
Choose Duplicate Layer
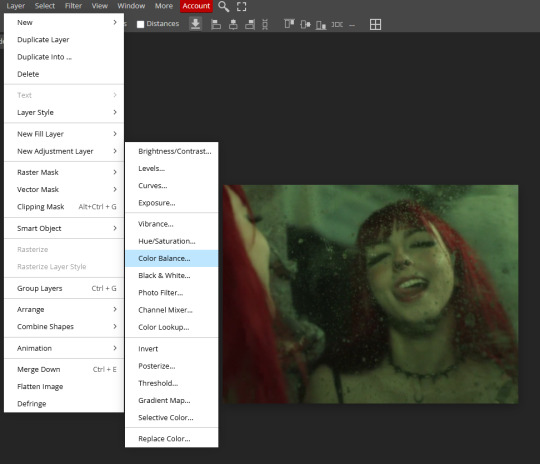coord(64,40)
